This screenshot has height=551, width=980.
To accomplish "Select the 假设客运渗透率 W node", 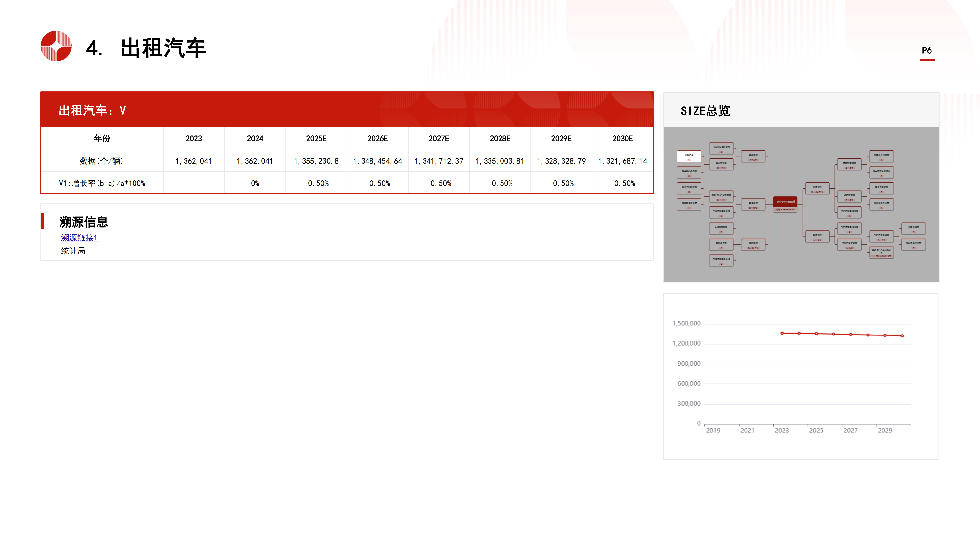I will 689,173.
